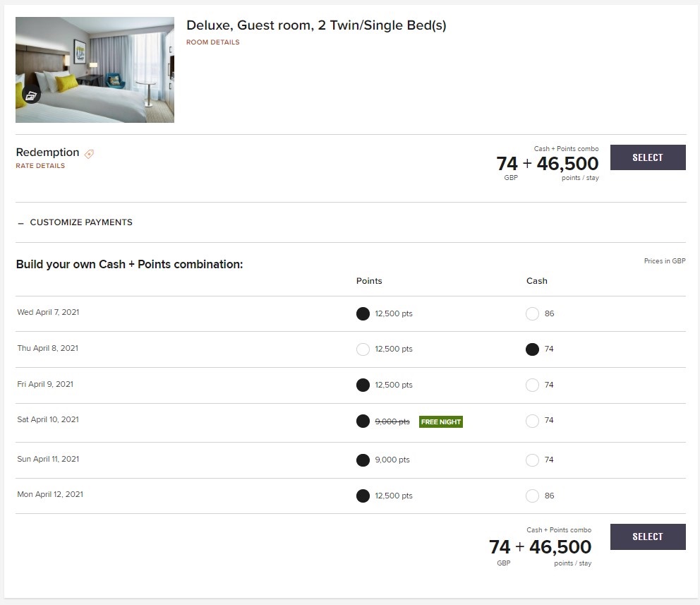Choose cash 74 for Fri April 9
700x605 pixels.
tap(532, 385)
